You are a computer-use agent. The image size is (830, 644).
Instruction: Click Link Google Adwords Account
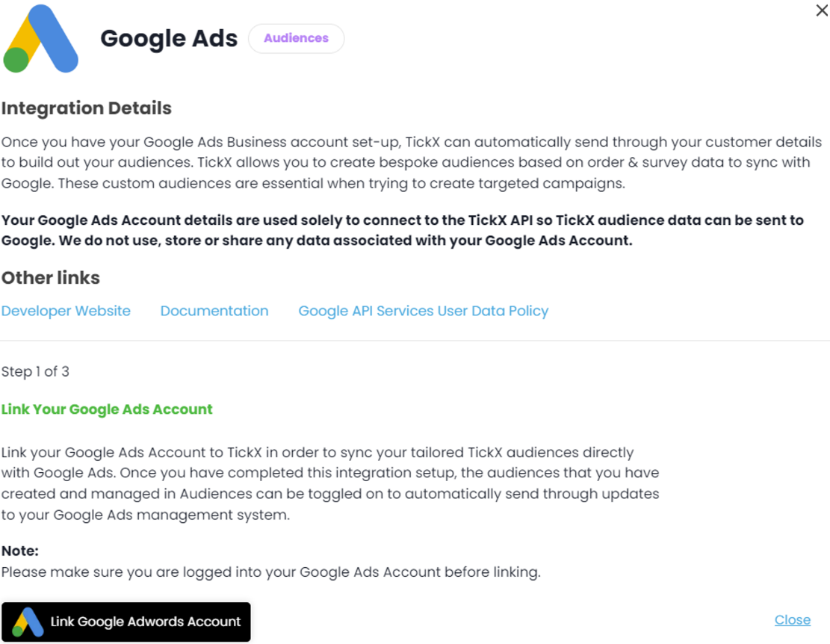[127, 622]
